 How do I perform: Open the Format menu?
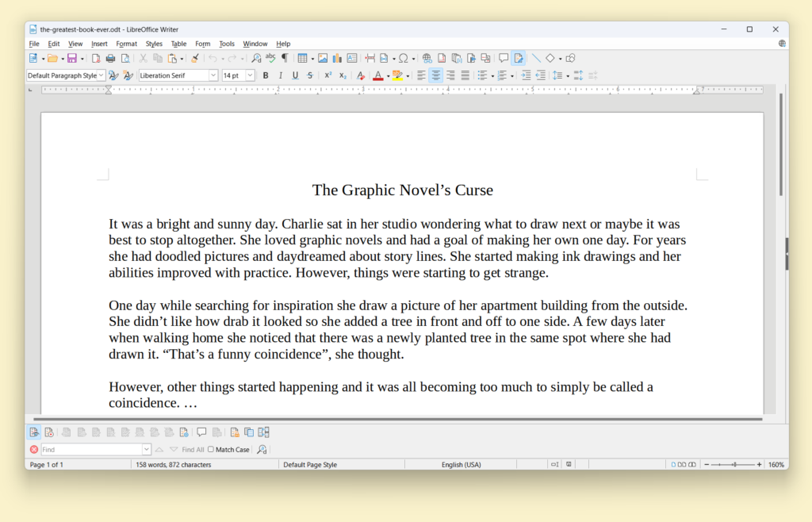126,44
